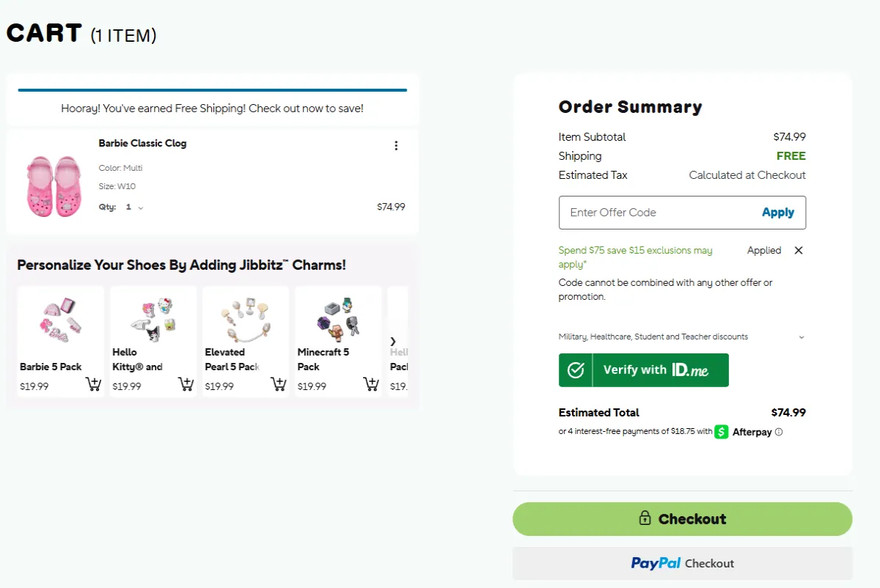Remove the applied Spend $75 offer code
880x588 pixels.
[x=798, y=250]
